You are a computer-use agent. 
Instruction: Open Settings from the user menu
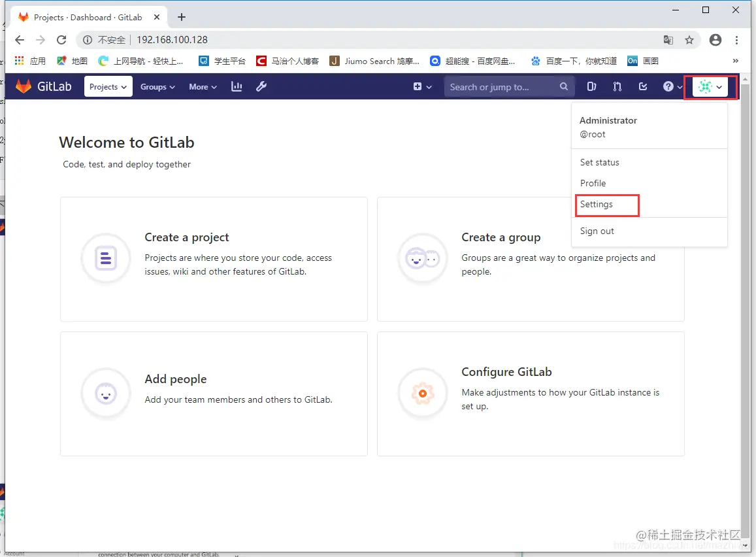tap(597, 205)
